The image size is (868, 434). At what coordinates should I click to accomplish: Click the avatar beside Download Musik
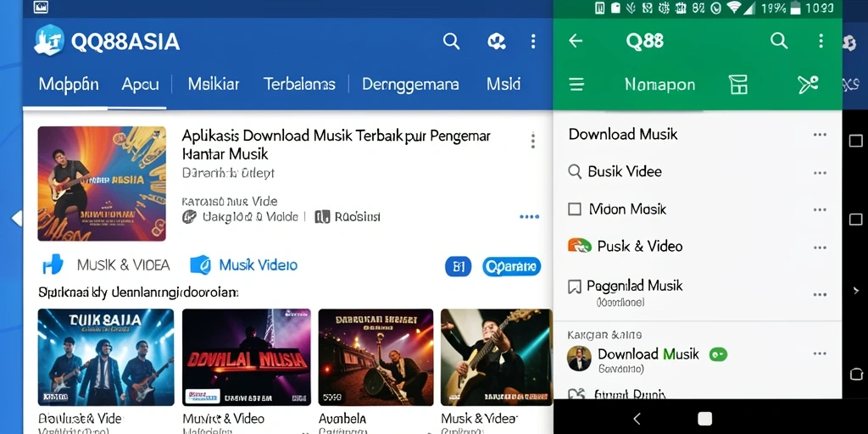coord(579,359)
